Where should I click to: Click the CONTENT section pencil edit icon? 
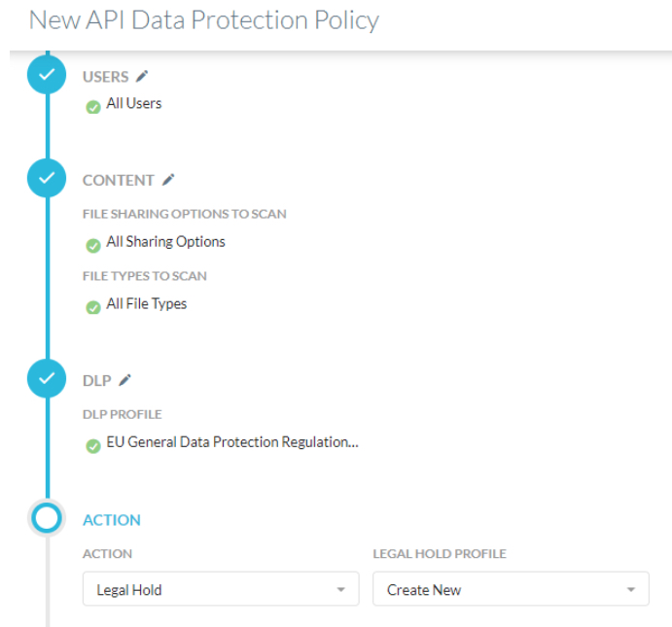click(x=168, y=180)
